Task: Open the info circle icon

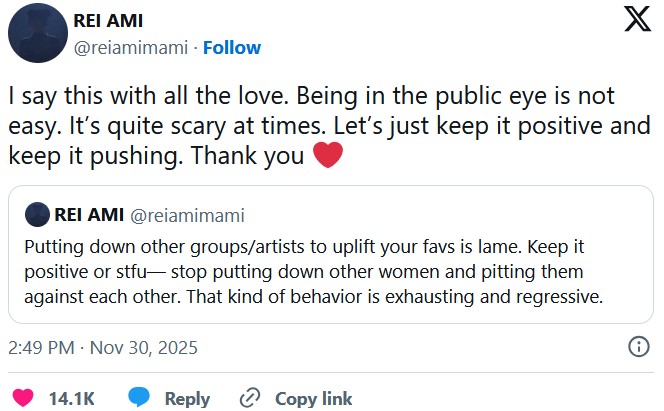Action: [x=638, y=347]
